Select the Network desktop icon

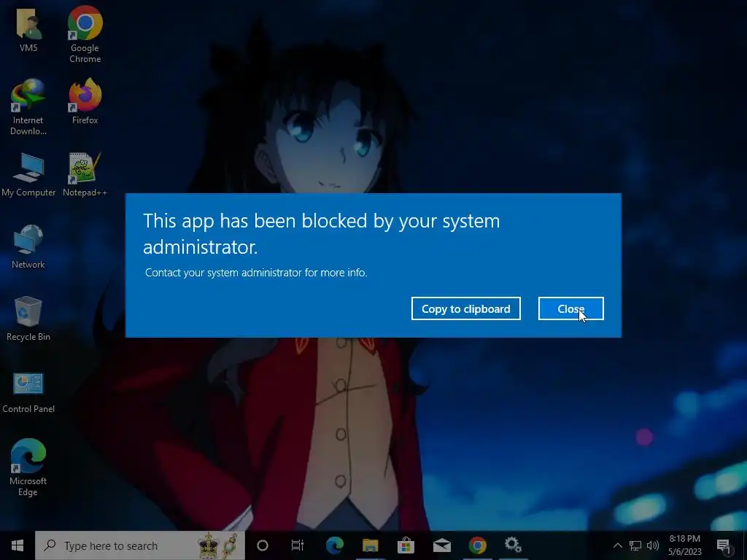point(28,247)
